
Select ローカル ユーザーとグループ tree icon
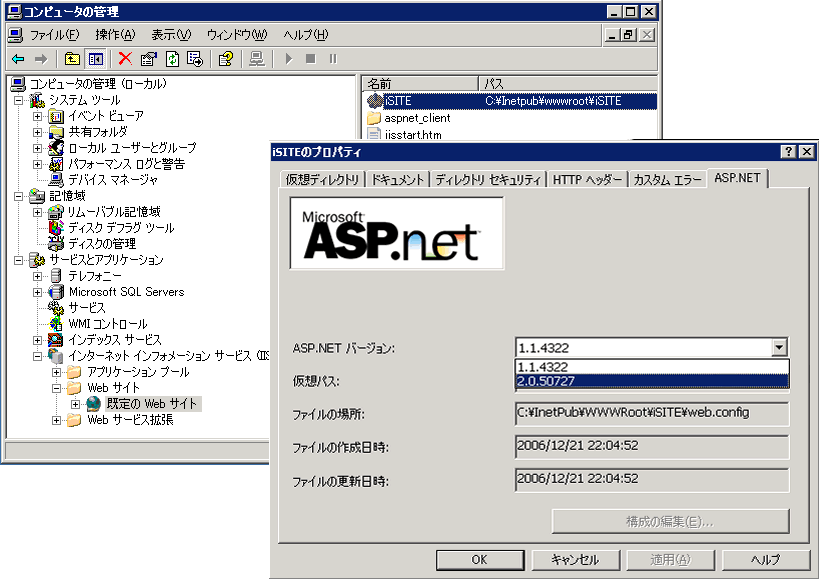[56, 148]
